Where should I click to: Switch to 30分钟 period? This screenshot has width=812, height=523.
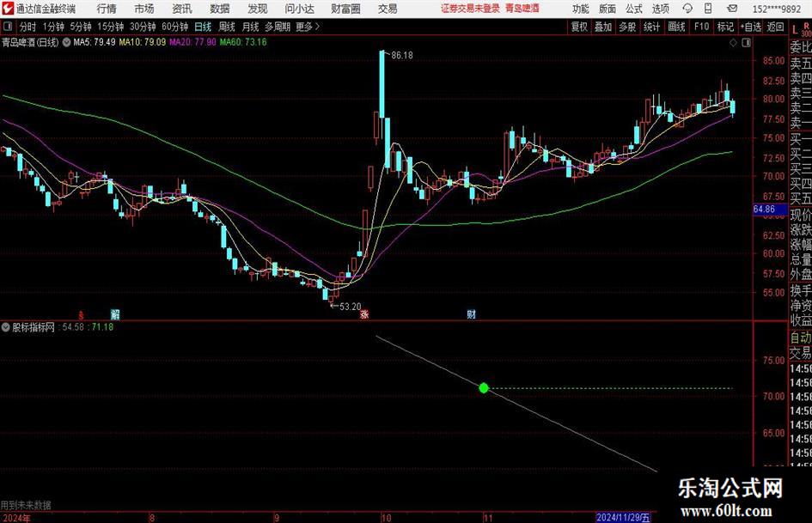[143, 27]
